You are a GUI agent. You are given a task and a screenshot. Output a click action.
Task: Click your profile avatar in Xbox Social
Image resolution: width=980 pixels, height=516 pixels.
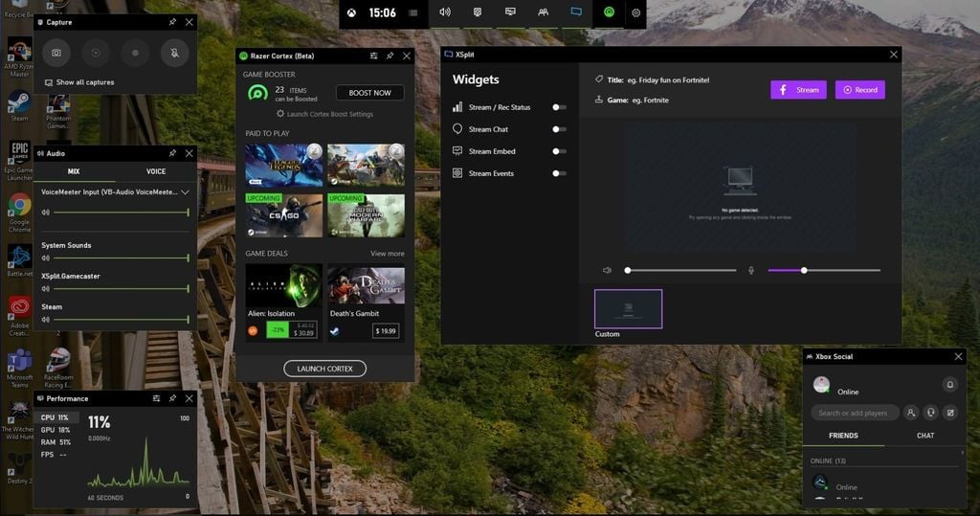(821, 384)
